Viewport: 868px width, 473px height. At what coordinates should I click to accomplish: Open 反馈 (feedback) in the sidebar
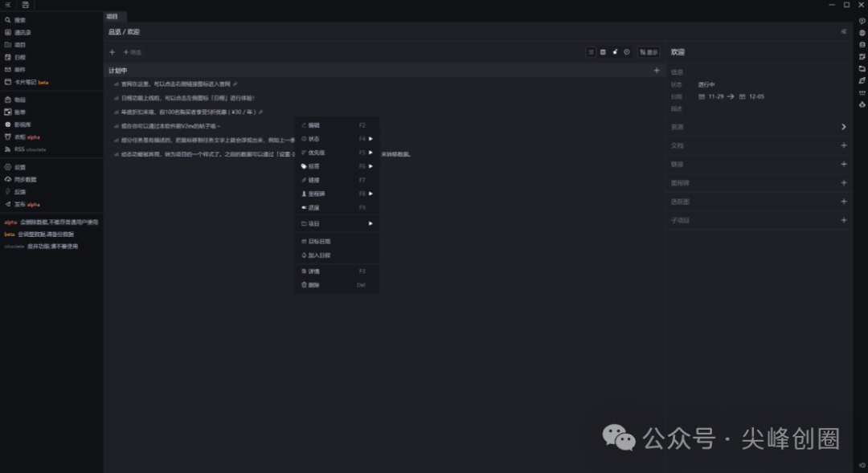[x=15, y=192]
